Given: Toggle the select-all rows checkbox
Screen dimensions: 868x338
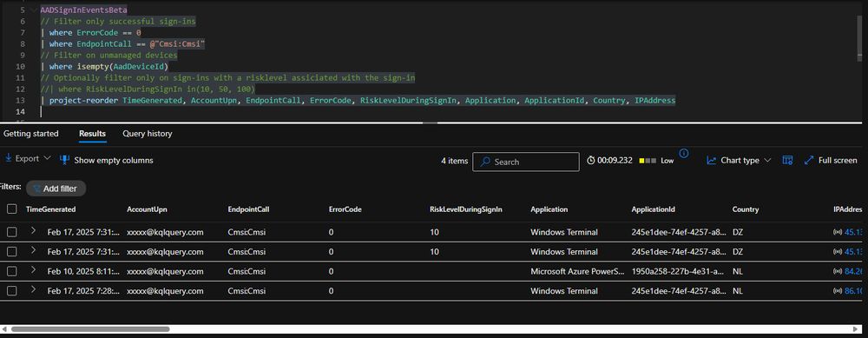Looking at the screenshot, I should coord(11,209).
